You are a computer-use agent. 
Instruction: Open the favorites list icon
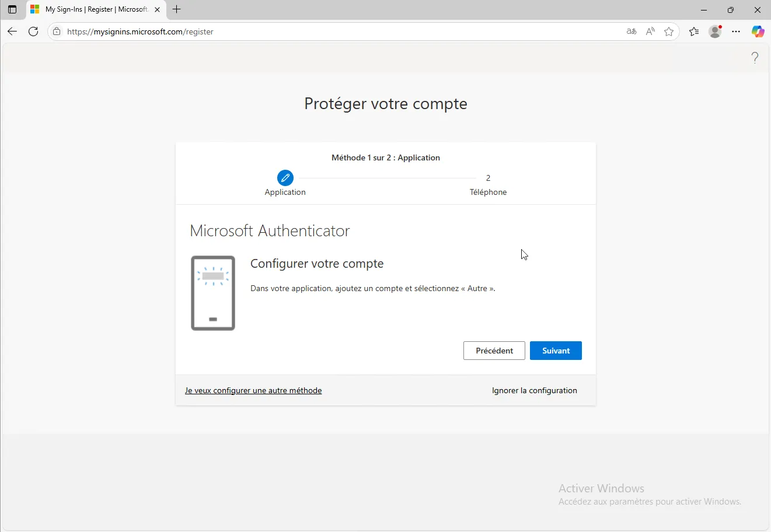693,32
